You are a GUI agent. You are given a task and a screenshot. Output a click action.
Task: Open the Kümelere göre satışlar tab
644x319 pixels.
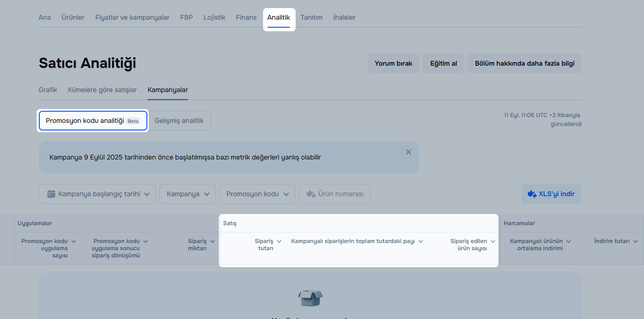[x=102, y=90]
